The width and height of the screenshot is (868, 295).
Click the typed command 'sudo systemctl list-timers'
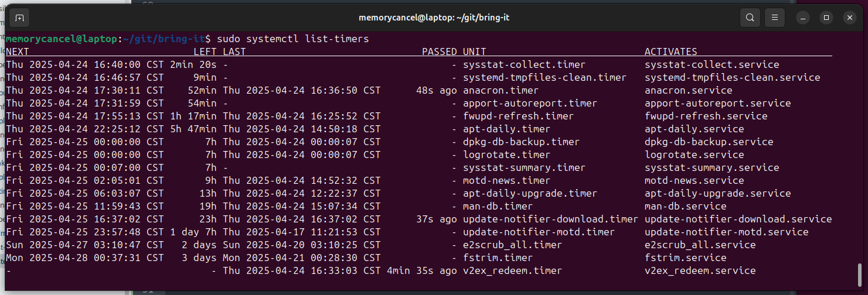(x=293, y=39)
